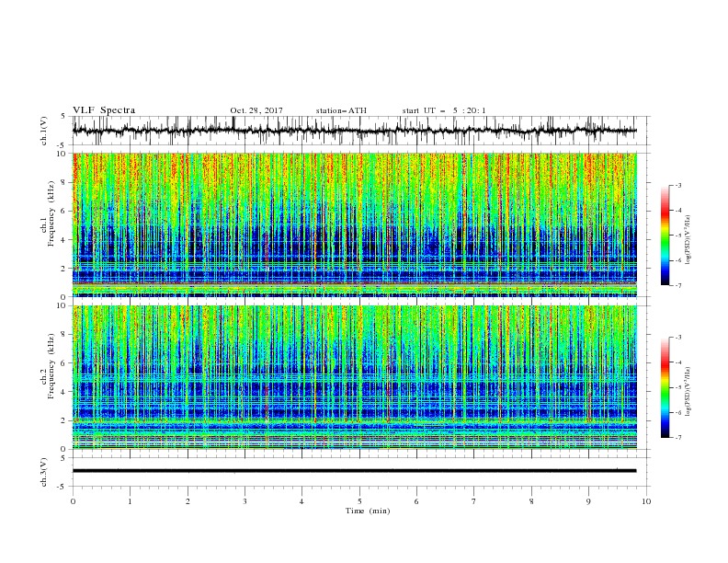Image resolution: width=728 pixels, height=563 pixels.
Task: Click the "4" kHz tick of ch.1 spectrogram
Action: 64,240
